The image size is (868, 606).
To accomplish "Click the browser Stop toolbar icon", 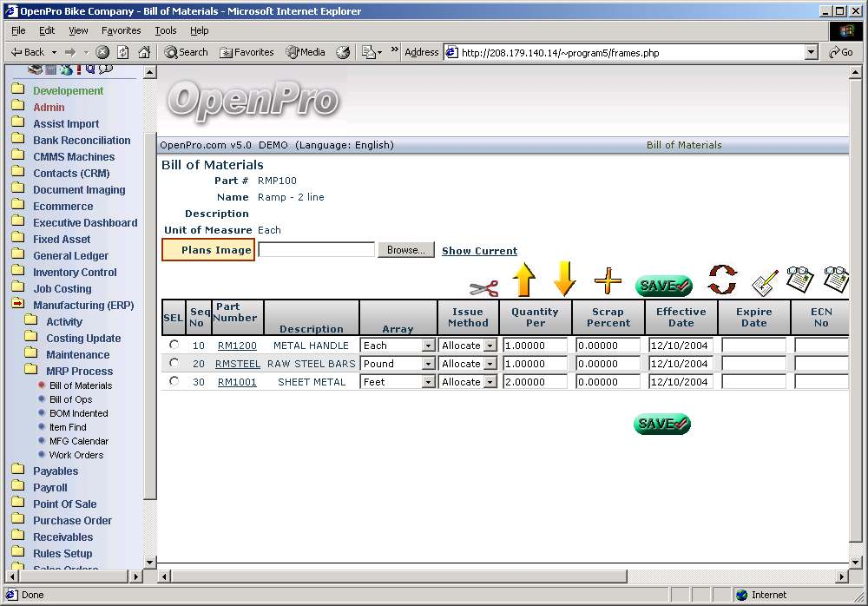I will pos(102,52).
